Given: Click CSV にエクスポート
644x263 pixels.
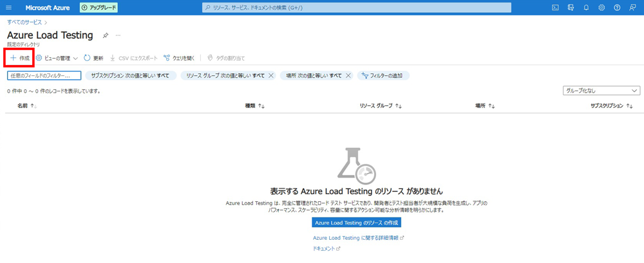Looking at the screenshot, I should [x=134, y=59].
